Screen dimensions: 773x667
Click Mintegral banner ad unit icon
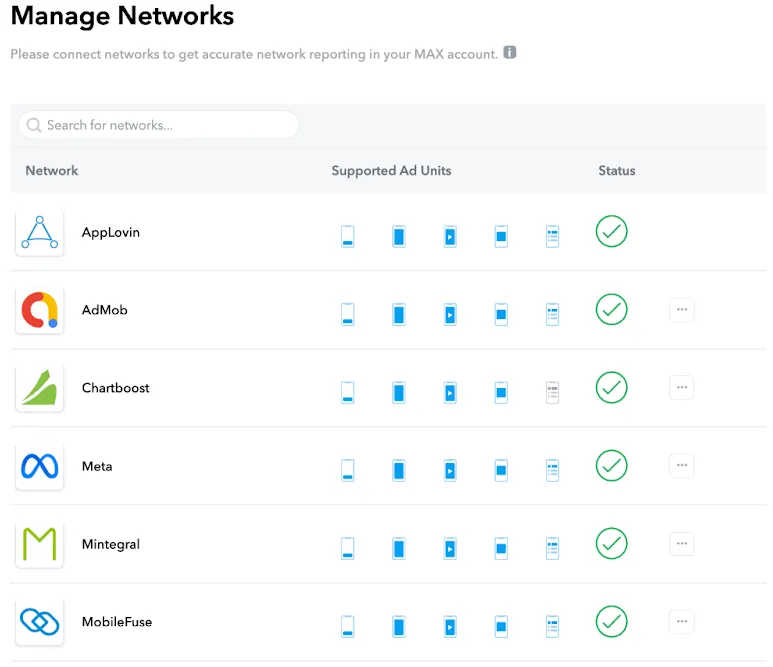coord(348,548)
